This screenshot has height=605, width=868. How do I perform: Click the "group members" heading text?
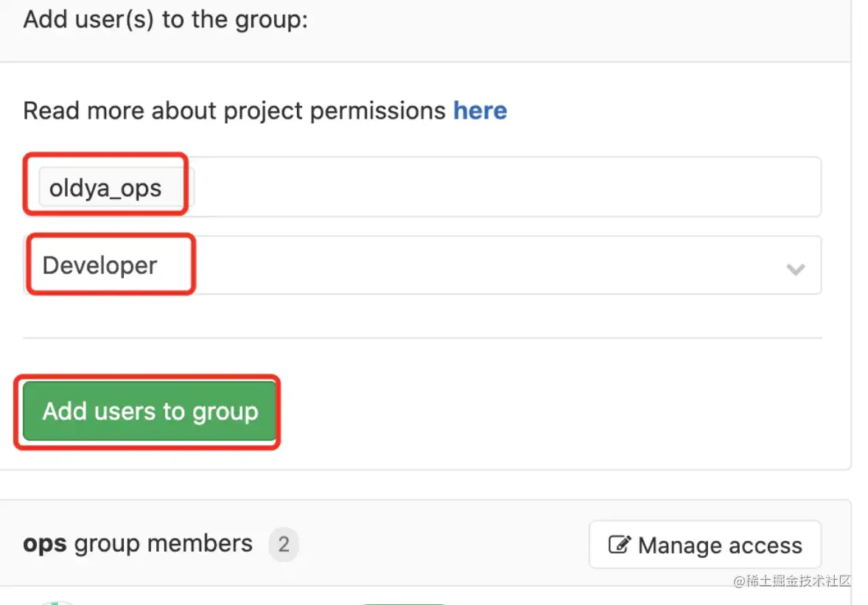click(164, 544)
